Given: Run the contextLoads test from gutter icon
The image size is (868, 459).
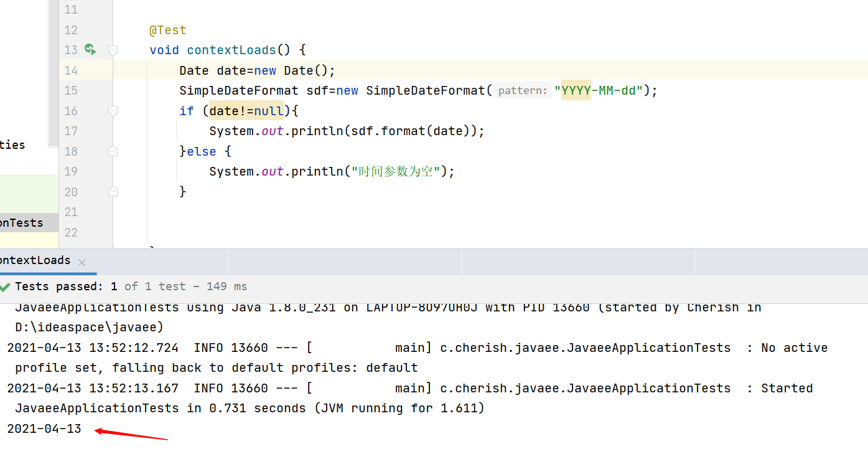Looking at the screenshot, I should [90, 49].
